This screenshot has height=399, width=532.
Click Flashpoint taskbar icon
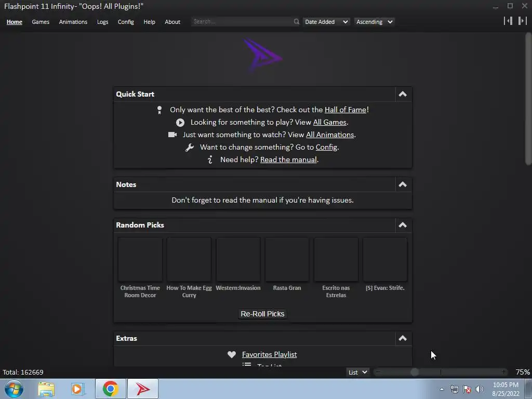[x=143, y=389]
